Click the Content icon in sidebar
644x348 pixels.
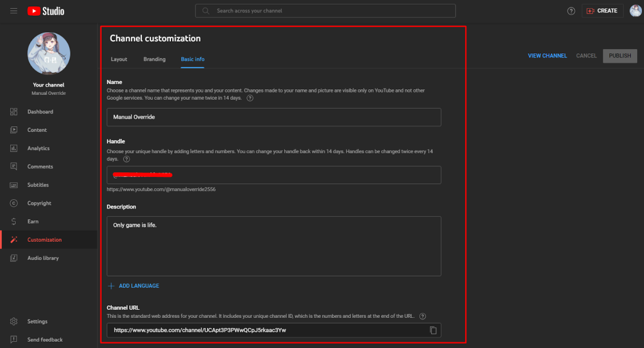(x=14, y=129)
